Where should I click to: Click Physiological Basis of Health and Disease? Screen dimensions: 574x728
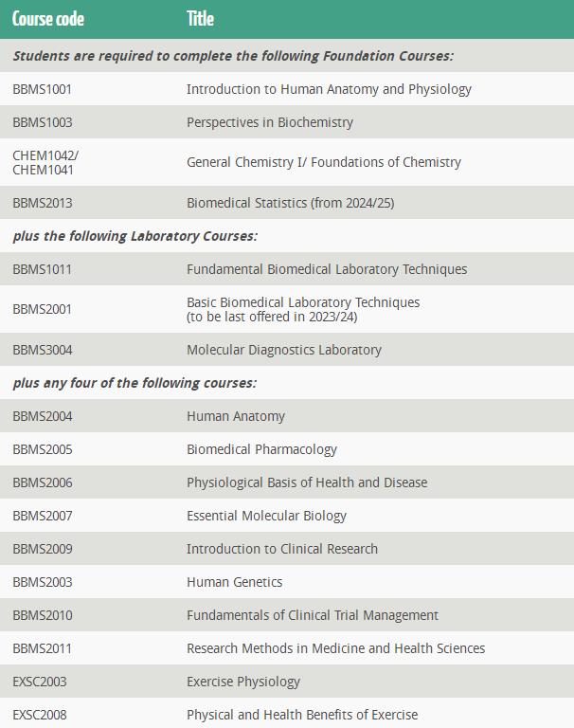pyautogui.click(x=307, y=482)
